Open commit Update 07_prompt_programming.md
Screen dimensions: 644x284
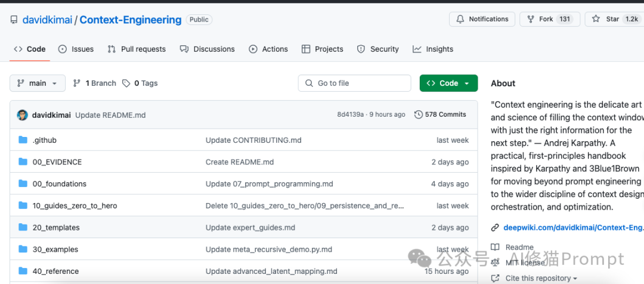coord(269,184)
